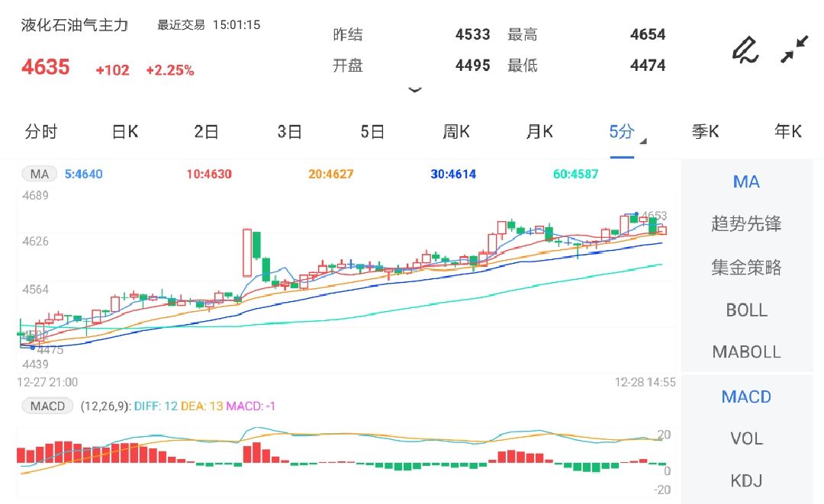Click the 12-28 14:55 end time label

[x=645, y=382]
